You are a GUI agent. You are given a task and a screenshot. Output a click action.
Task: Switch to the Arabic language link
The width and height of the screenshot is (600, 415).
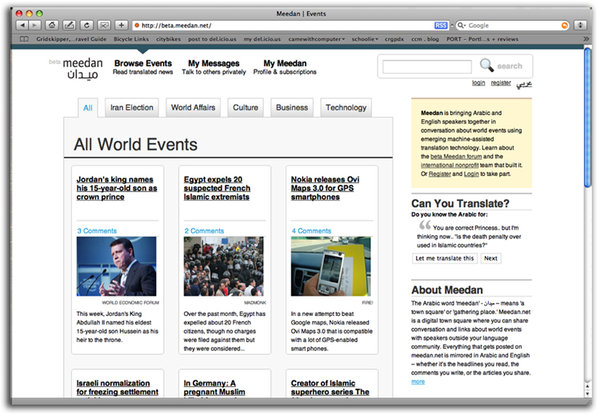524,84
